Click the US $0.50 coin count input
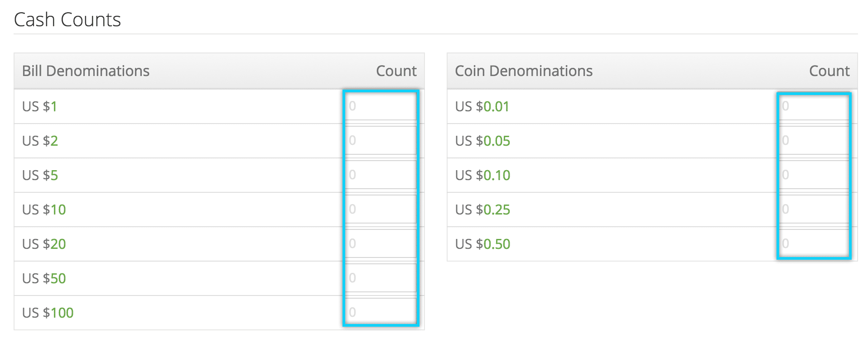Image resolution: width=868 pixels, height=343 pixels. (x=814, y=244)
